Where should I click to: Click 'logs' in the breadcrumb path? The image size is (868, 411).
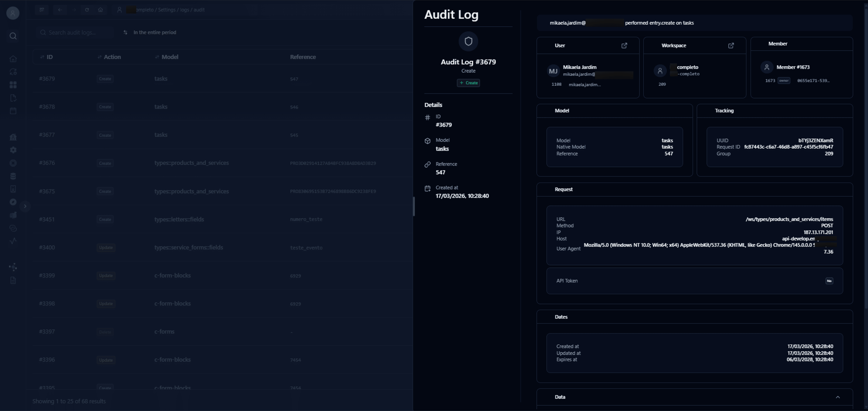(185, 10)
